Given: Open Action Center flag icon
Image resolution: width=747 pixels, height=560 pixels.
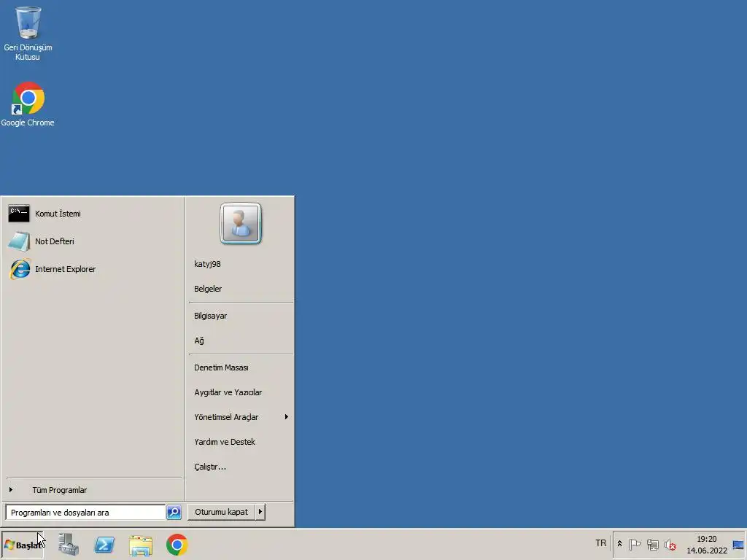Looking at the screenshot, I should 635,544.
